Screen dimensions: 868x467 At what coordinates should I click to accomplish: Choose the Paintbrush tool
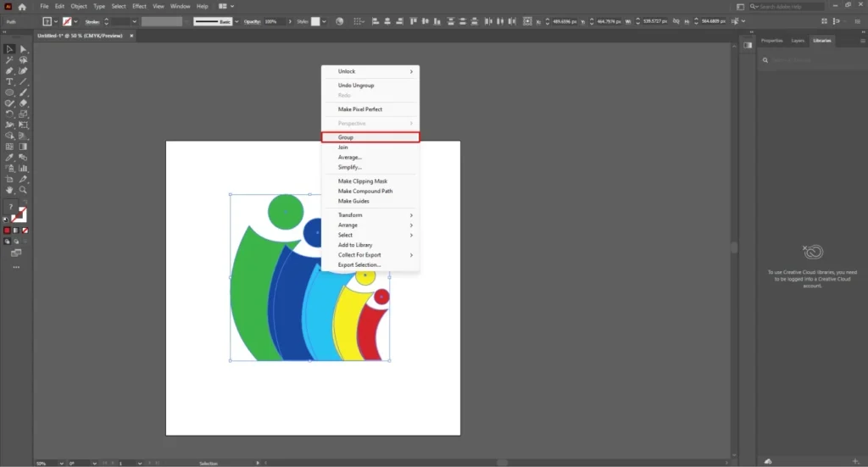23,92
